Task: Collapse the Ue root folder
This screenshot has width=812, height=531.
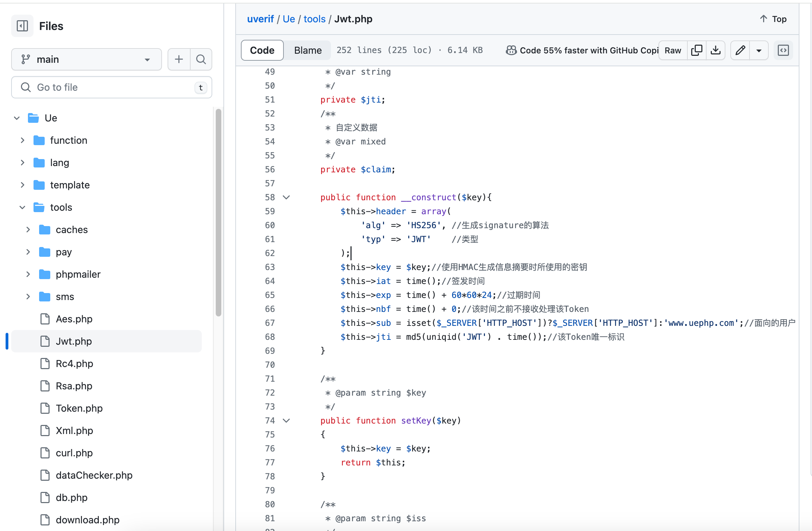Action: click(x=17, y=118)
